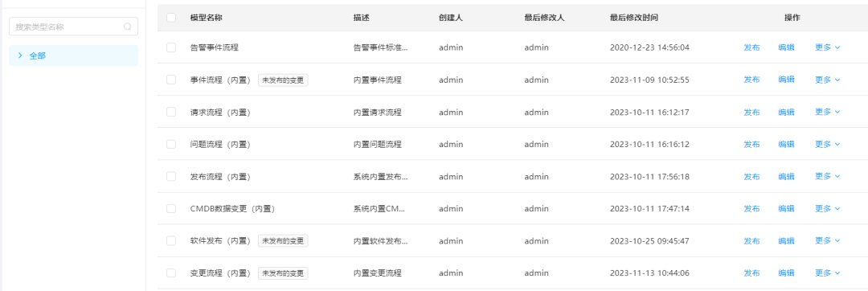
Task: Click 编辑 link for CMDB数据变更 (内置)
Action: point(787,208)
